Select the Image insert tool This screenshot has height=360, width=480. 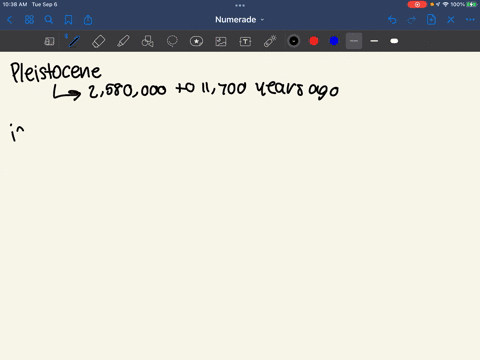tap(221, 41)
